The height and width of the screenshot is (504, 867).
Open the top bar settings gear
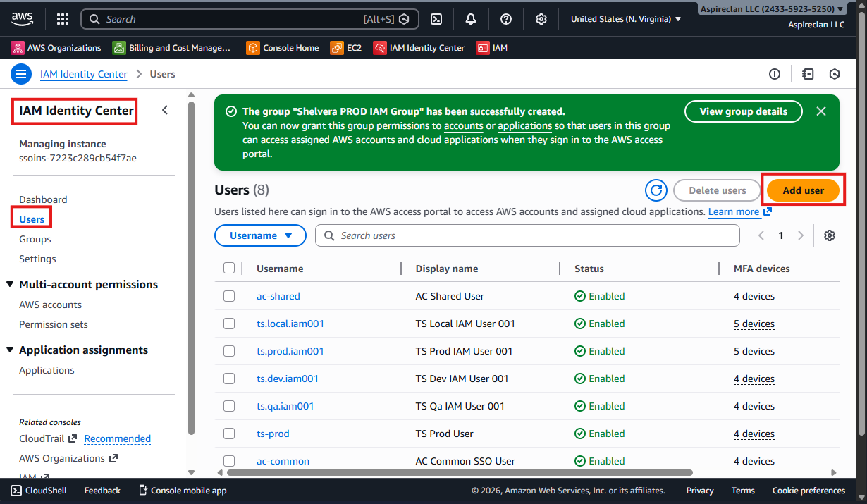pyautogui.click(x=541, y=19)
